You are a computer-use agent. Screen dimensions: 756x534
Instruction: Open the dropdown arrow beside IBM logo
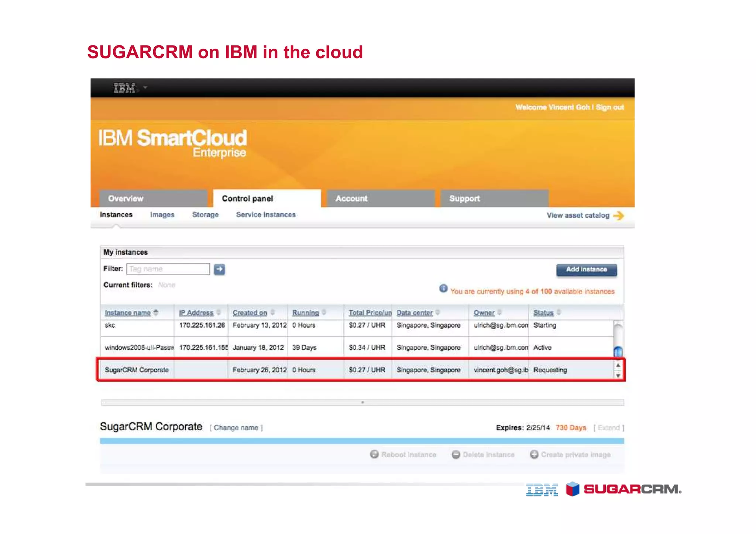(x=145, y=88)
